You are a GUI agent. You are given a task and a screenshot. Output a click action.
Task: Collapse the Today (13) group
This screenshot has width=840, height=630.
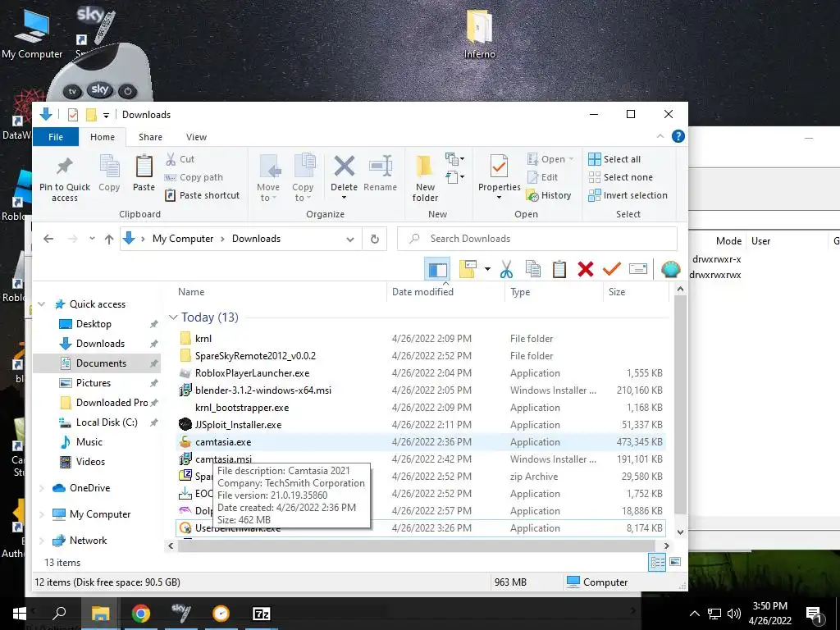click(173, 317)
